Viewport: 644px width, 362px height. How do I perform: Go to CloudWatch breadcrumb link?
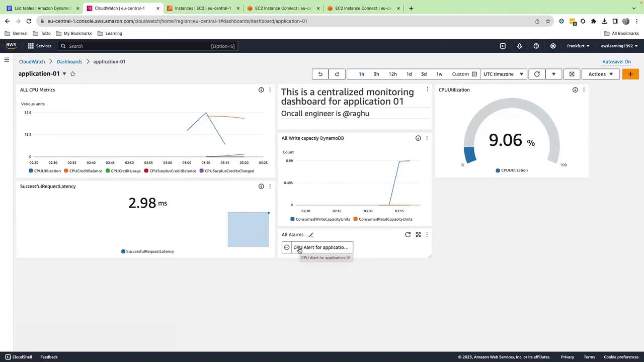tap(32, 61)
